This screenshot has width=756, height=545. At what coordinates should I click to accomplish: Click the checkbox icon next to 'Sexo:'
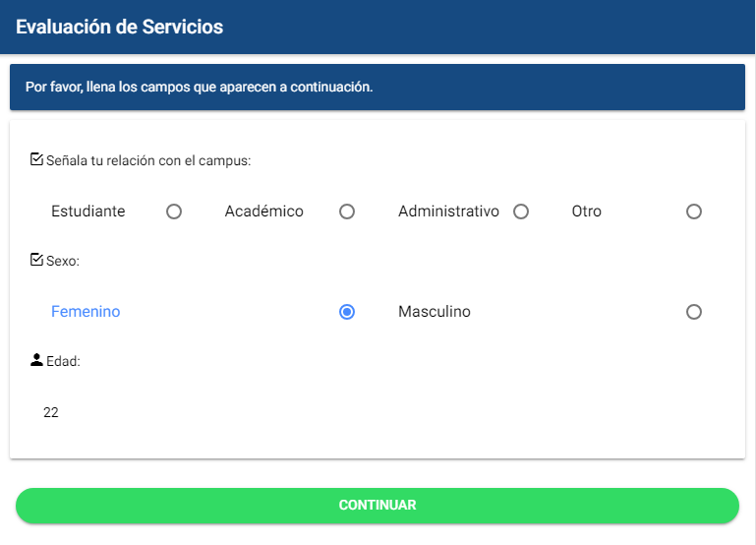click(37, 261)
